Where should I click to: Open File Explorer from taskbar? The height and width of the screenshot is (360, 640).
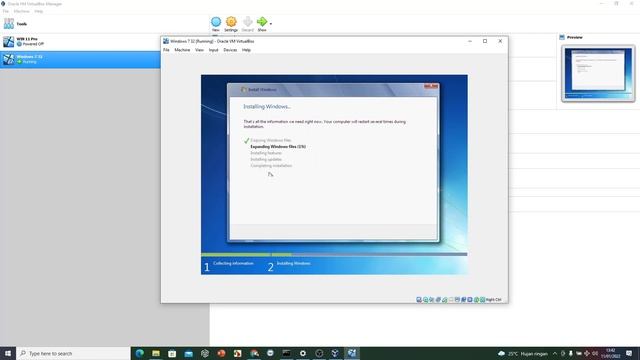coord(156,353)
